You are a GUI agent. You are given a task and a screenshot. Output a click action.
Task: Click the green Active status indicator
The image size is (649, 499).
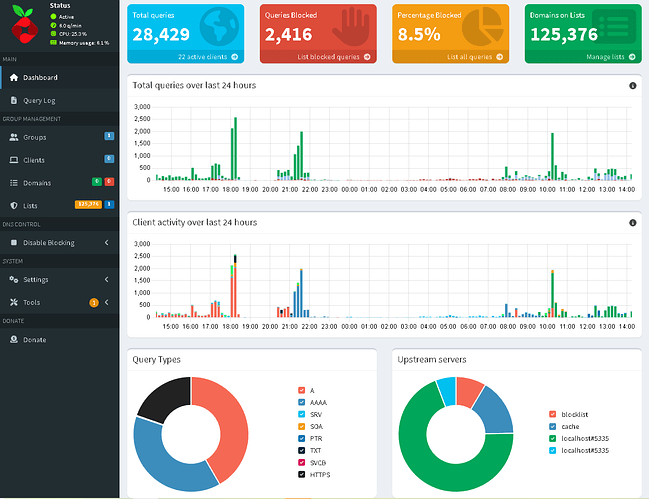tap(53, 17)
